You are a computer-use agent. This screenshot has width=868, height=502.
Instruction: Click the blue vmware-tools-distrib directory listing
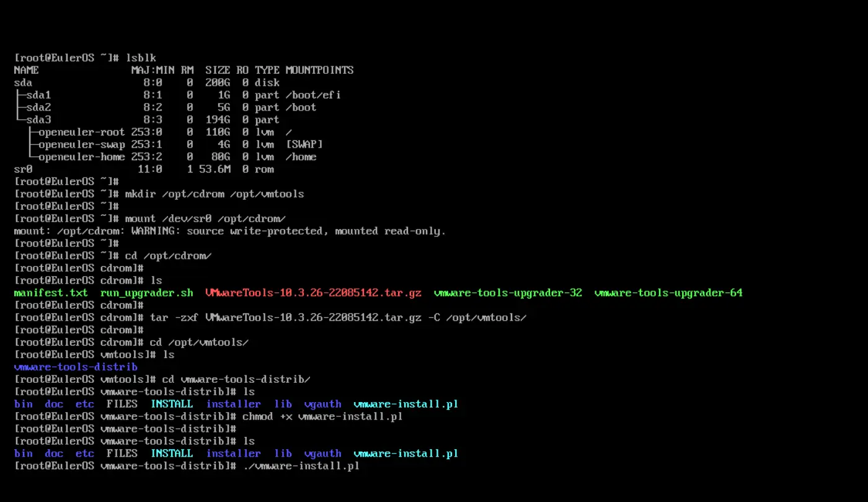76,367
